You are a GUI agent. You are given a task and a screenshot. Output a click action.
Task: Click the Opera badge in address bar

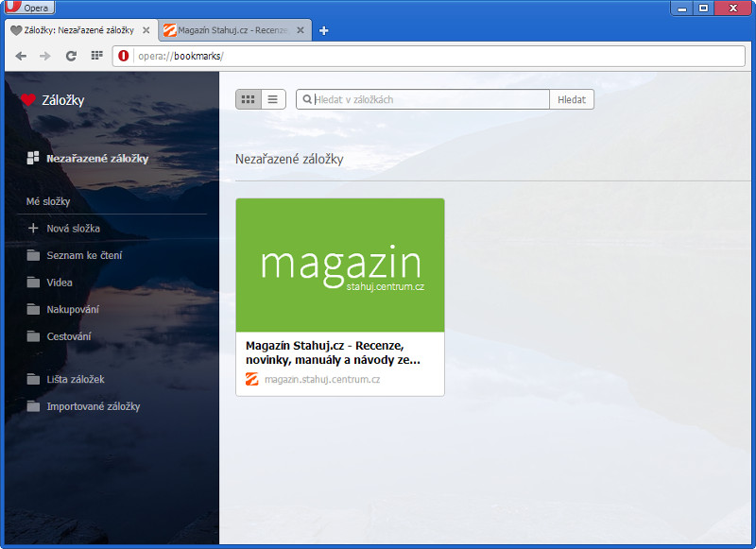pyautogui.click(x=124, y=56)
